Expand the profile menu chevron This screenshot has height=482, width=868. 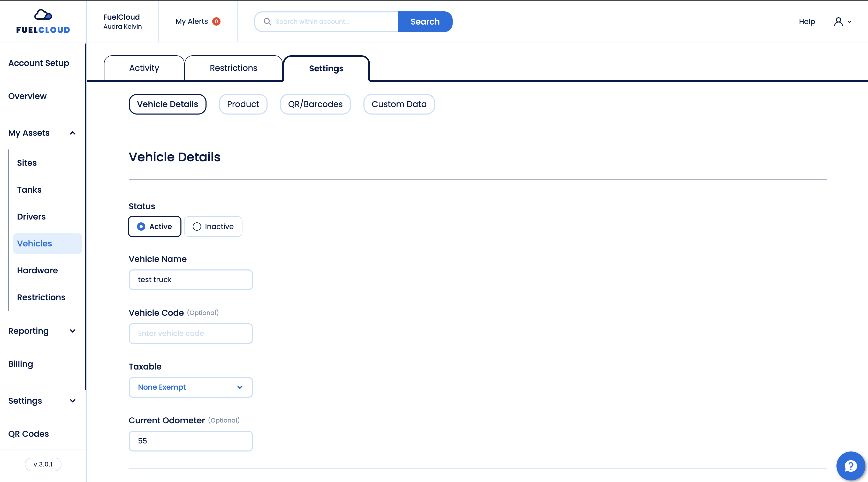coord(849,22)
